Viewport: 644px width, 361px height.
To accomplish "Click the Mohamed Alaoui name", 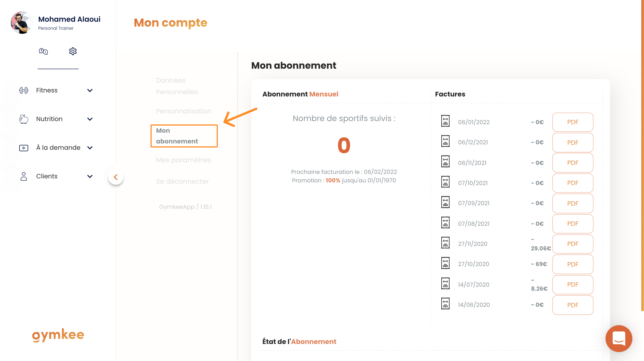I will pos(69,19).
